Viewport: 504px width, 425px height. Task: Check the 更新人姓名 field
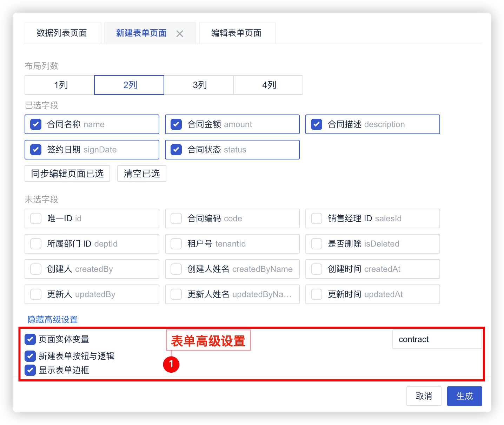[176, 294]
